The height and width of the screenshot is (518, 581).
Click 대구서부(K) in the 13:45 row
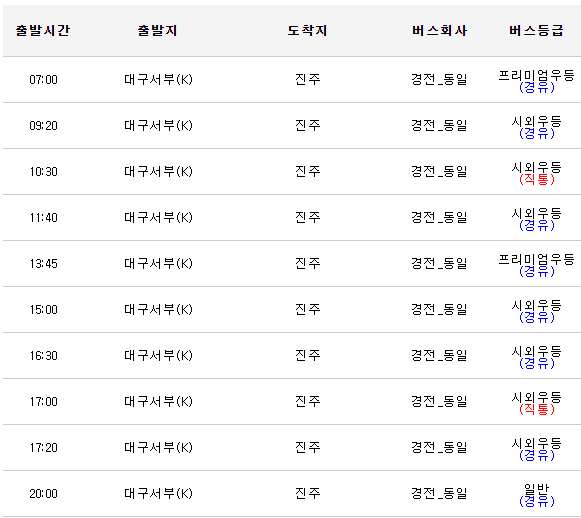coord(158,263)
